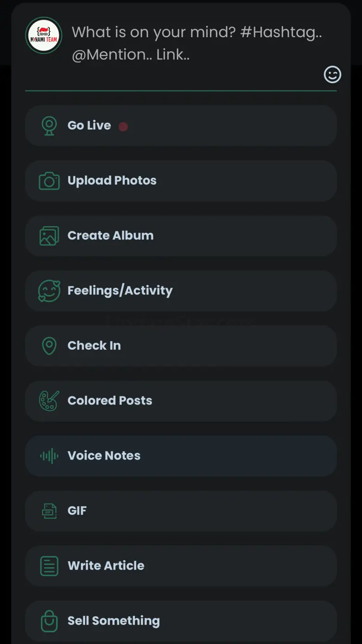Click the camera icon for Upload Photos
The width and height of the screenshot is (362, 644).
pos(49,181)
